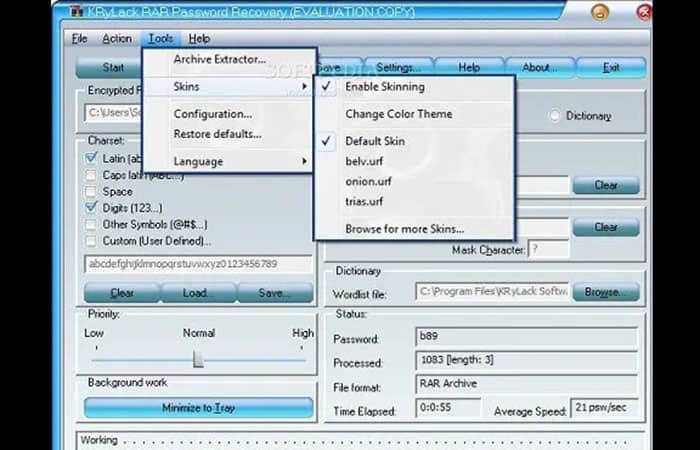Click the Time Elapsed value 0:0:55
Screen dimensions: 700x450
click(x=448, y=407)
